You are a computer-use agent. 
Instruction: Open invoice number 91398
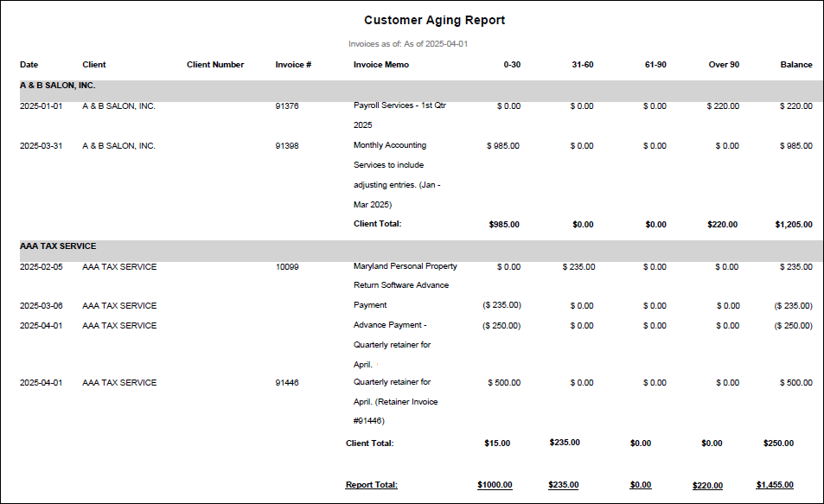287,146
